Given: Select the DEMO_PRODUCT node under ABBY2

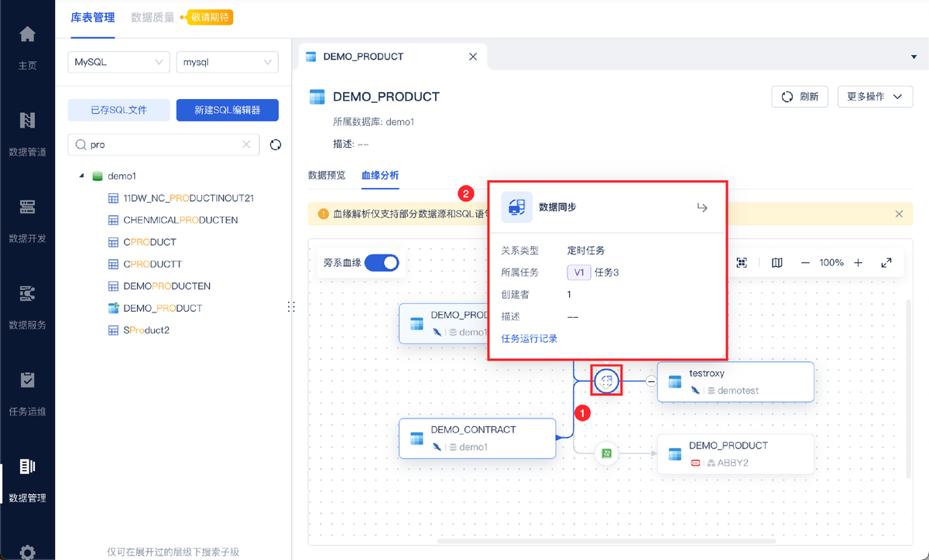Looking at the screenshot, I should pyautogui.click(x=735, y=454).
